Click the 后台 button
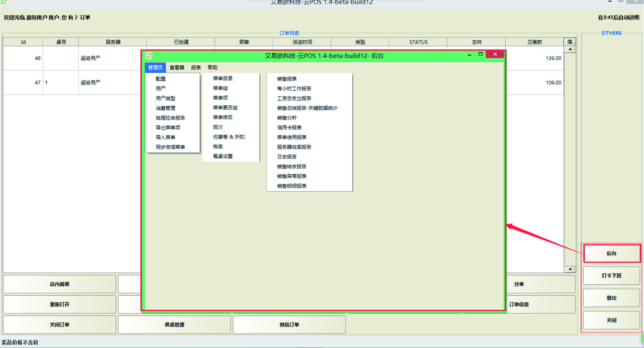Image resolution: width=644 pixels, height=348 pixels. click(x=611, y=253)
